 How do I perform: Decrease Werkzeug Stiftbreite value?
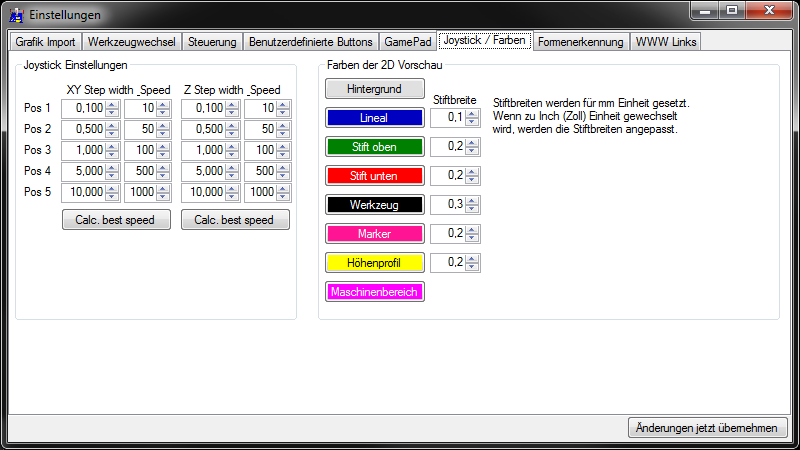(472, 208)
